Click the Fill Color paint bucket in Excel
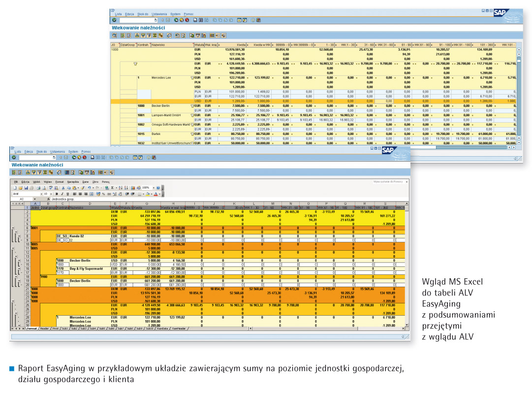 [x=148, y=194]
